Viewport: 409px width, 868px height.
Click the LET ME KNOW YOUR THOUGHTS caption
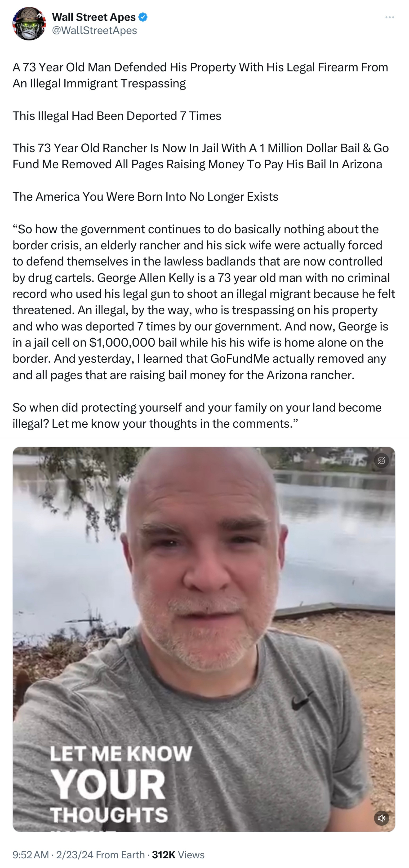[121, 784]
